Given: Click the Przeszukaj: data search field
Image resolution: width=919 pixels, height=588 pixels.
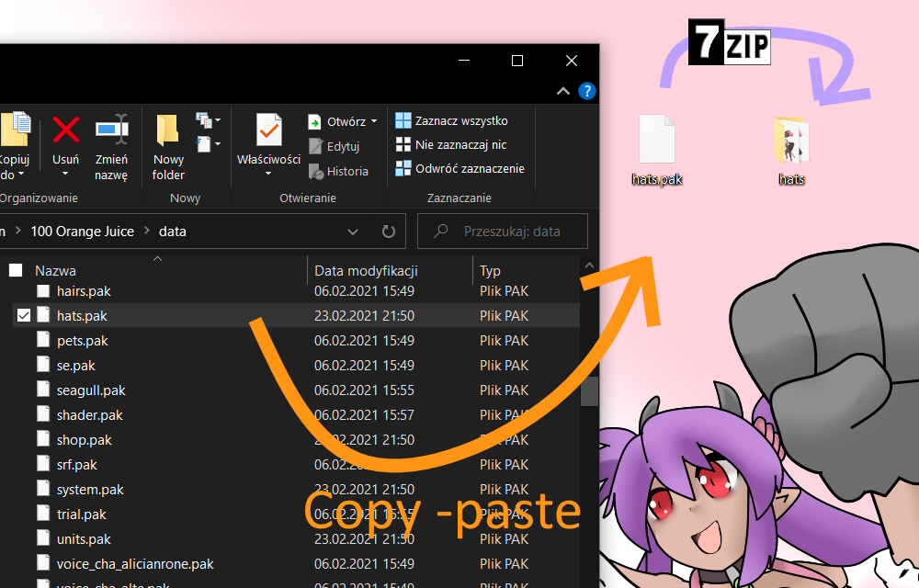Looking at the screenshot, I should 503,232.
